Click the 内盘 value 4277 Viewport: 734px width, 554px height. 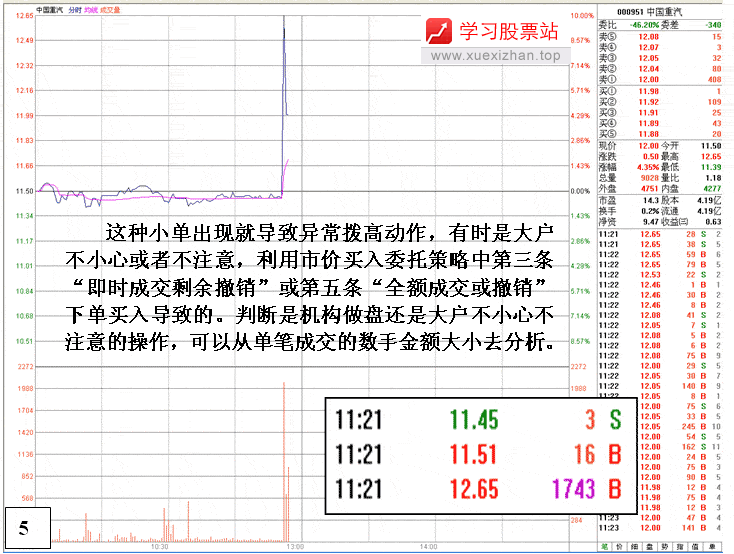tap(712, 189)
